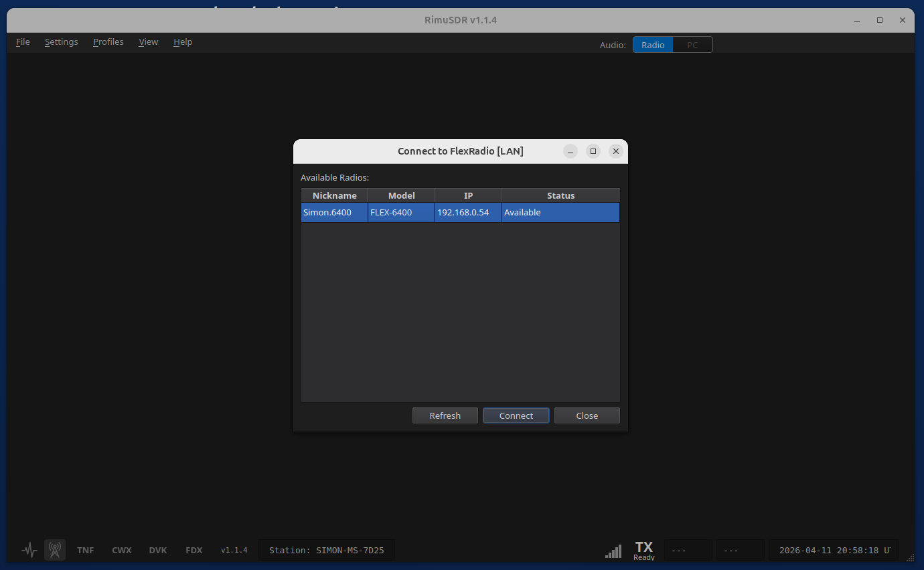Maximize the Connect to FlexRadio dialog
Screen dimensions: 924x570
point(593,151)
